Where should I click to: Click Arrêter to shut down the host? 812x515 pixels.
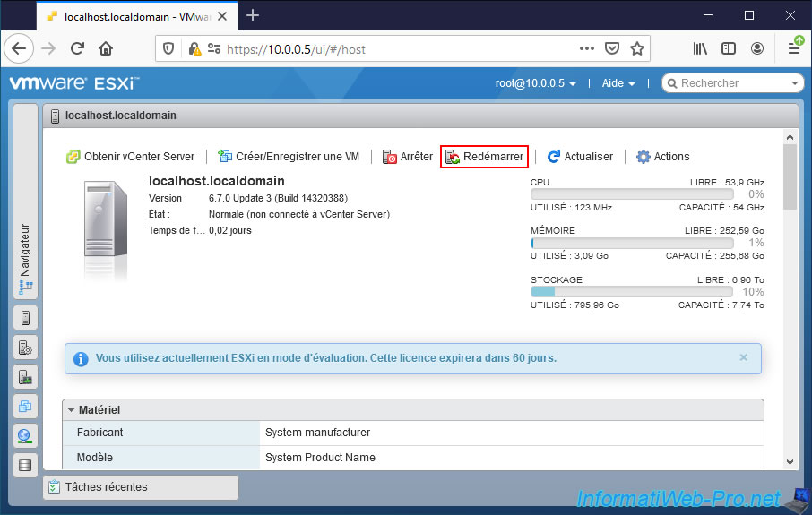(408, 157)
